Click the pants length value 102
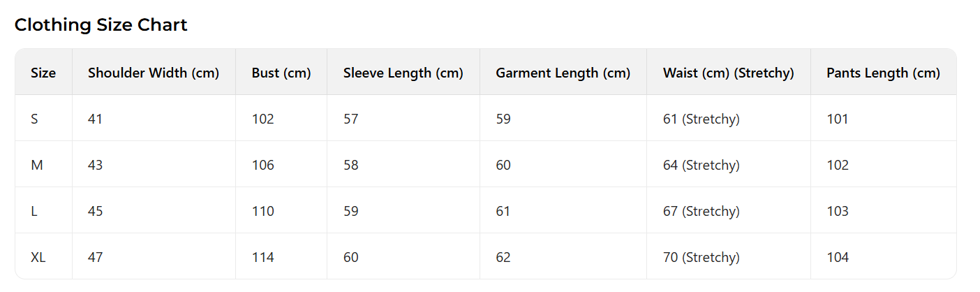The image size is (980, 292). pos(838,165)
